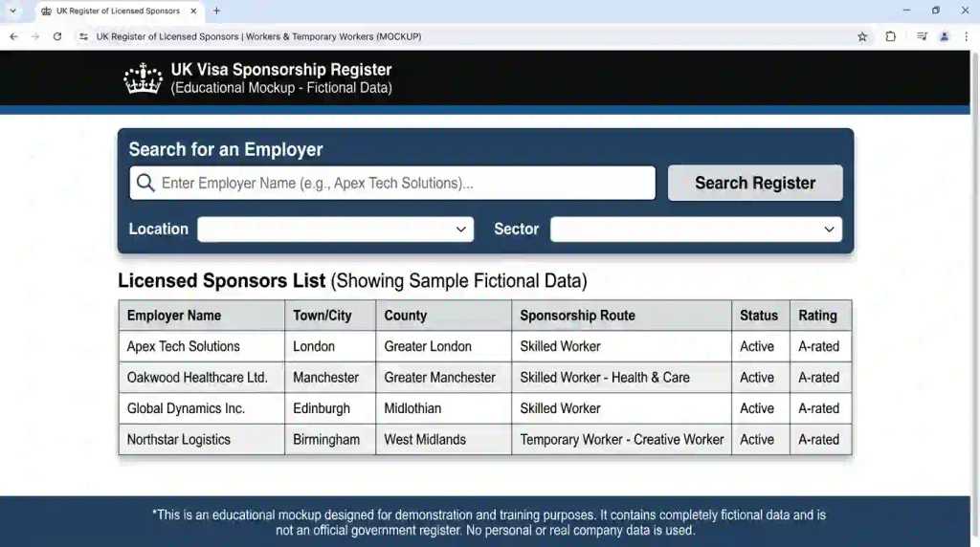Click the Town/City column header

pos(330,316)
